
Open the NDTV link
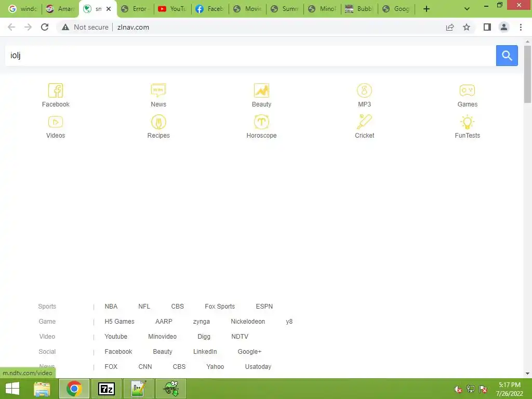(240, 337)
